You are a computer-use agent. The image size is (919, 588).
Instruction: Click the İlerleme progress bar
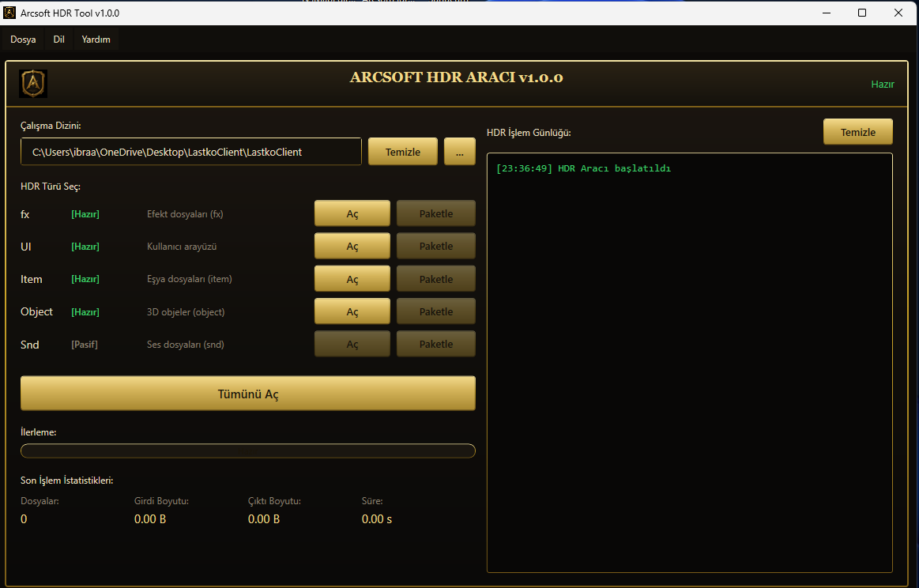pos(248,450)
